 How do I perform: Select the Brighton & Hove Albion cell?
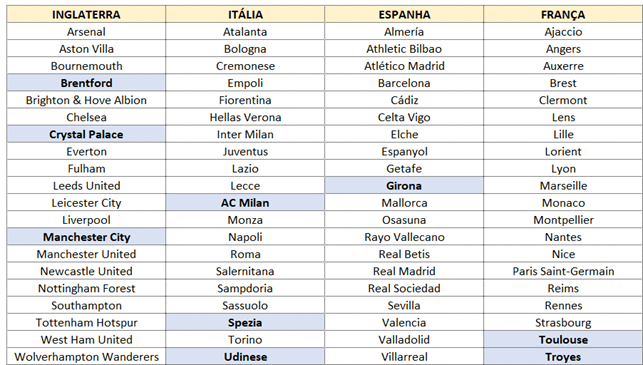(x=86, y=100)
